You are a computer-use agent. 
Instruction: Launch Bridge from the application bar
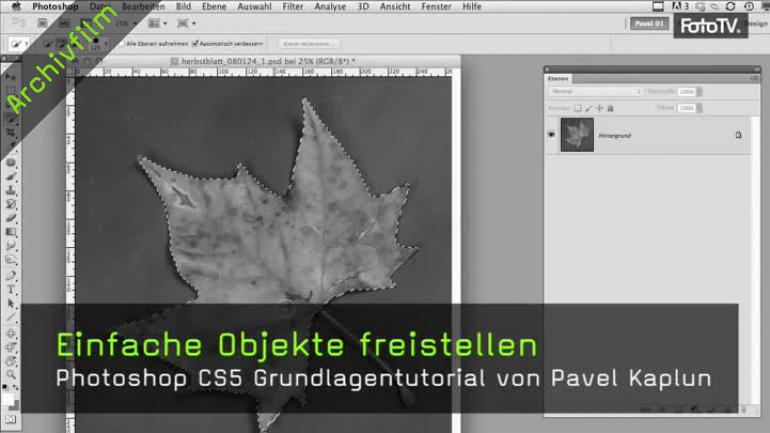(x=43, y=23)
